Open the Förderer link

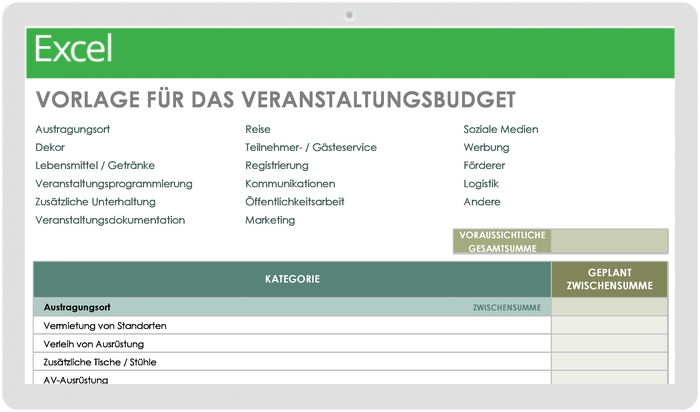(x=484, y=166)
